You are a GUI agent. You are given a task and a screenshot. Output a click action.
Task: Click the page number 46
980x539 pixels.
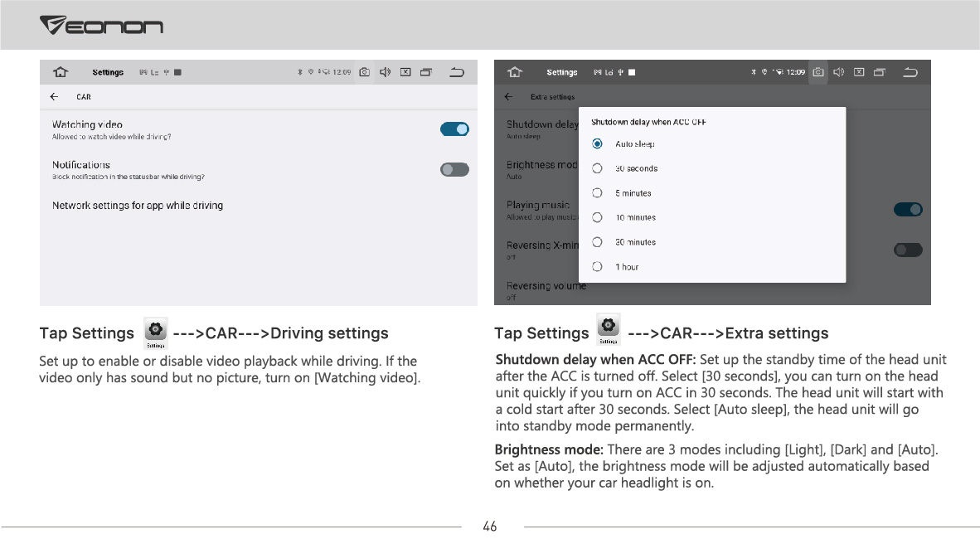(490, 527)
